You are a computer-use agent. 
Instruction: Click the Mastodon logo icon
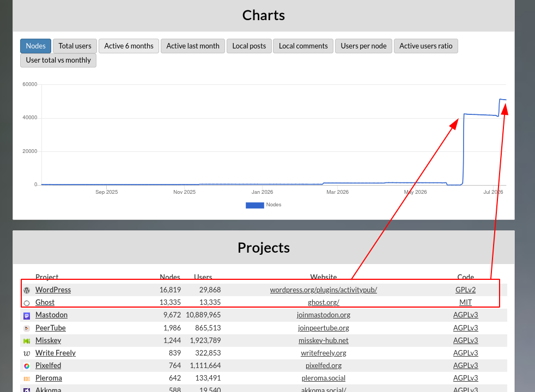27,316
